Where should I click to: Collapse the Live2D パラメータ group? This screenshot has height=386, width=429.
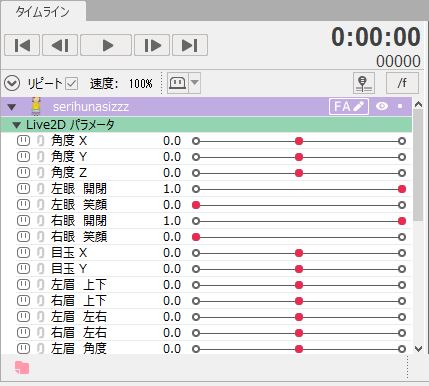pyautogui.click(x=16, y=125)
